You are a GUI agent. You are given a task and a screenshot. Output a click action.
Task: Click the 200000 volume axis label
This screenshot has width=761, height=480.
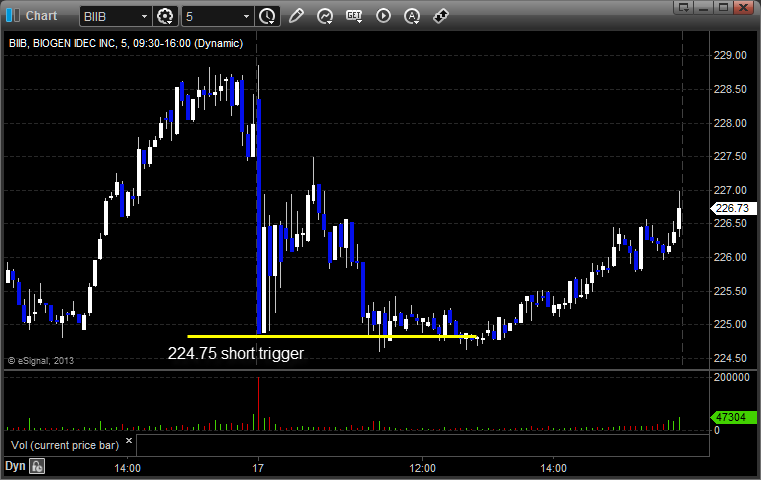731,377
